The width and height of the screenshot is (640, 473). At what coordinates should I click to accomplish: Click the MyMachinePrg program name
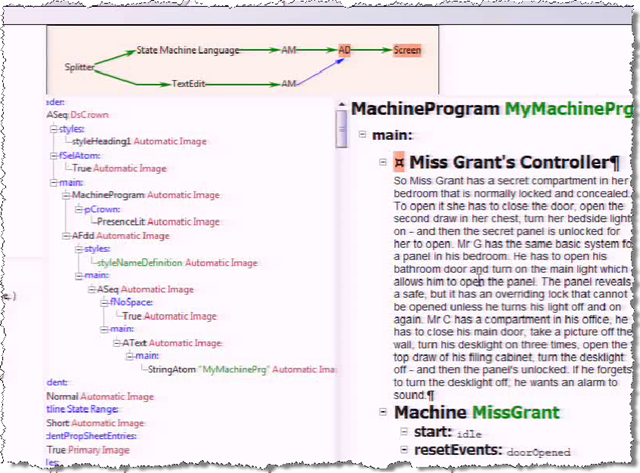pos(569,109)
